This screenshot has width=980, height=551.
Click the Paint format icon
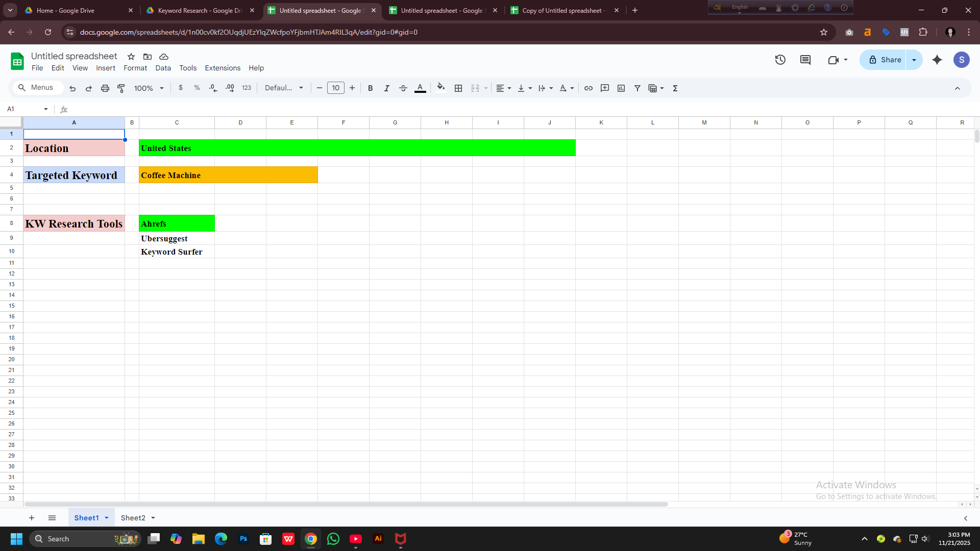121,88
